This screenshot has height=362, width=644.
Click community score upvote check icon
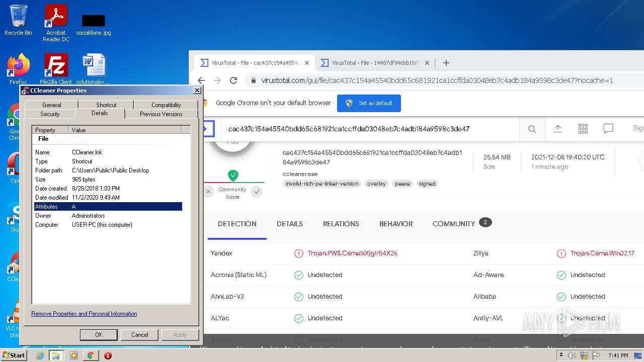(x=257, y=192)
